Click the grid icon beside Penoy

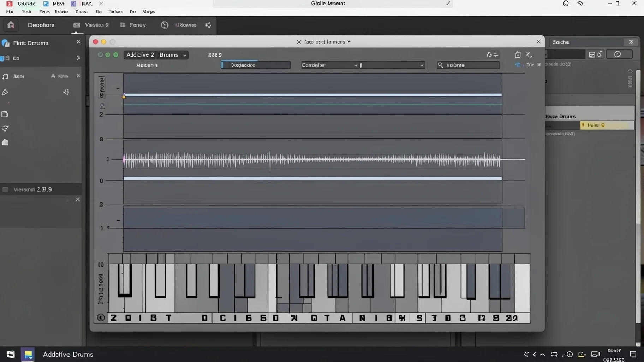pos(123,25)
